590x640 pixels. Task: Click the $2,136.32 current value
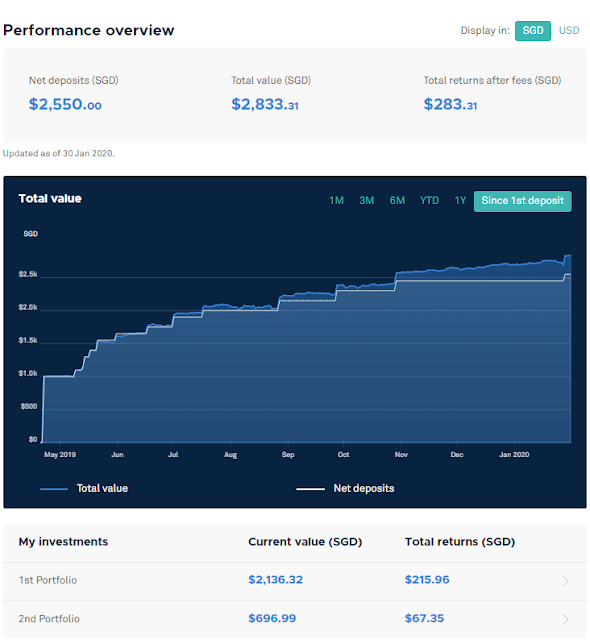pos(275,580)
